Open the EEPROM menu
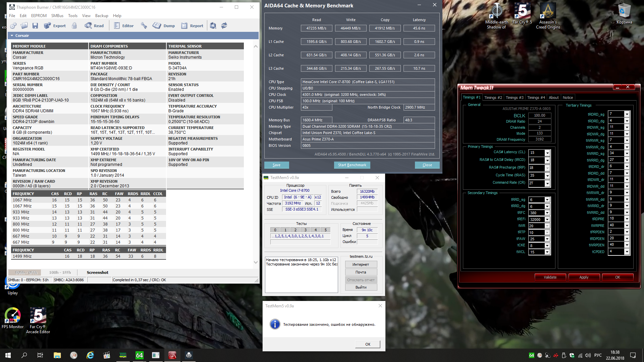The image size is (644, 362). (39, 16)
